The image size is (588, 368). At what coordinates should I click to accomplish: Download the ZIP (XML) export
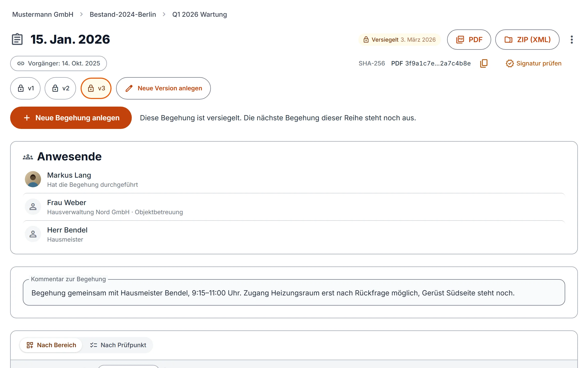[x=527, y=40]
